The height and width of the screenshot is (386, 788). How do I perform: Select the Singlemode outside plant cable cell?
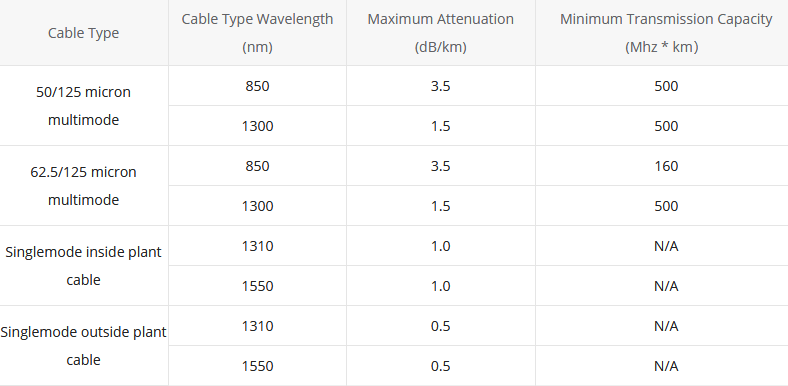tap(83, 346)
